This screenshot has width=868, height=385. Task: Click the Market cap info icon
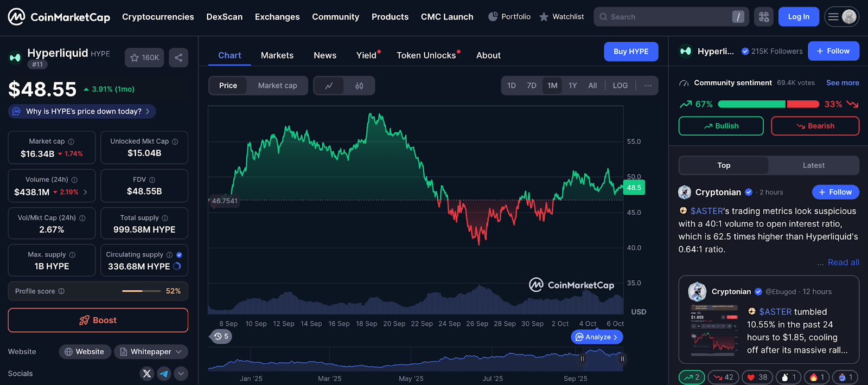click(71, 142)
